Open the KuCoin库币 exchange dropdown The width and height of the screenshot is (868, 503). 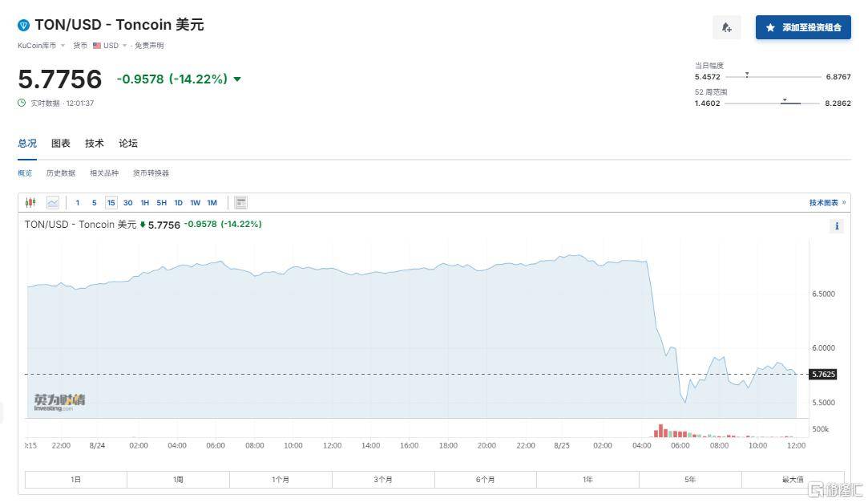(42, 46)
